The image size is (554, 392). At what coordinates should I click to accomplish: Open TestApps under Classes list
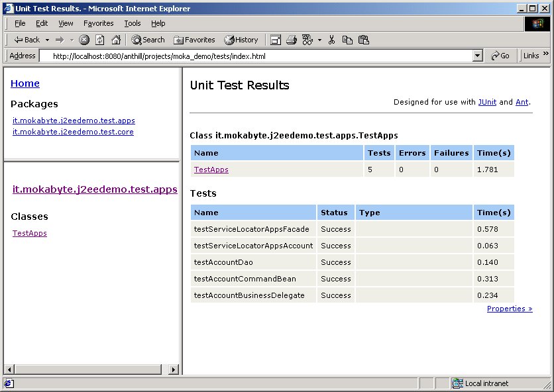[x=30, y=233]
